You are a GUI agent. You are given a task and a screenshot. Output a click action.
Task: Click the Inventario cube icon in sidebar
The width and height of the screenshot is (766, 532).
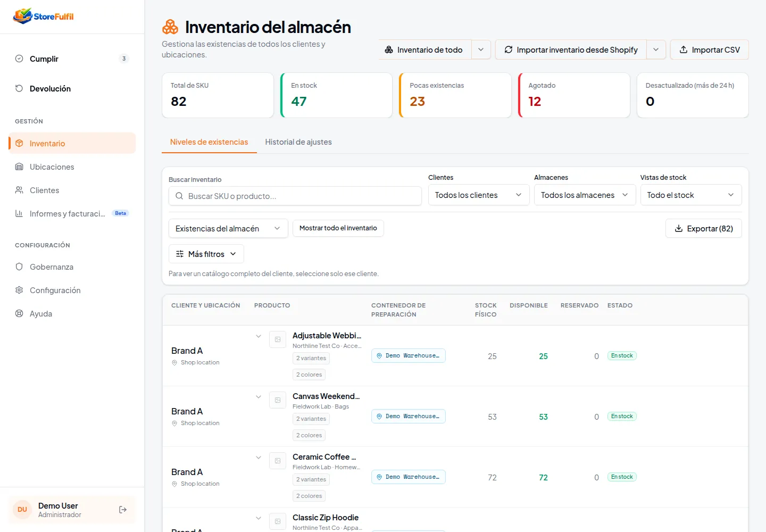(x=19, y=143)
